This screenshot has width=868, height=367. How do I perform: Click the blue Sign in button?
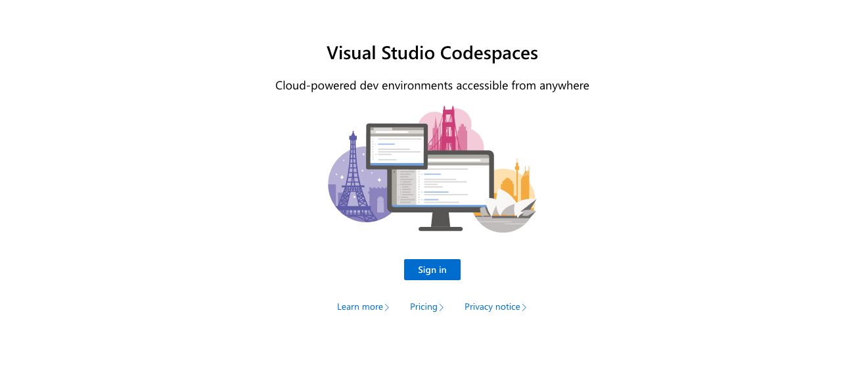tap(432, 270)
